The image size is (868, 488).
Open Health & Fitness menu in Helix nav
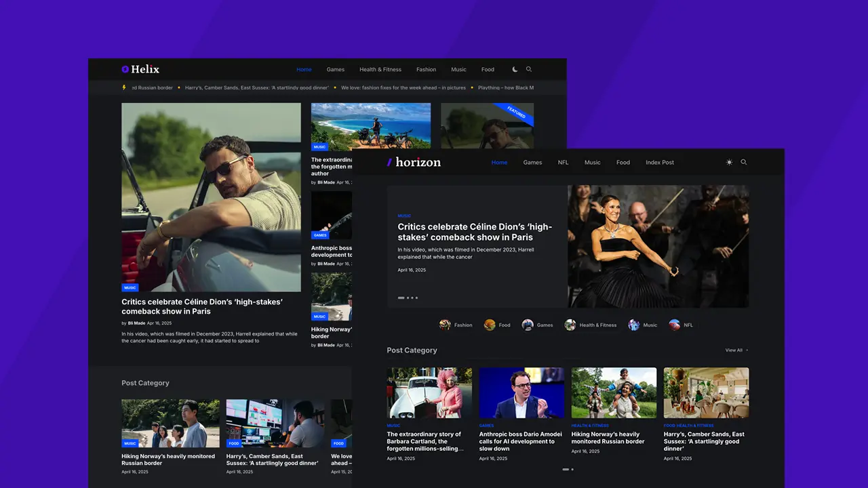coord(380,69)
